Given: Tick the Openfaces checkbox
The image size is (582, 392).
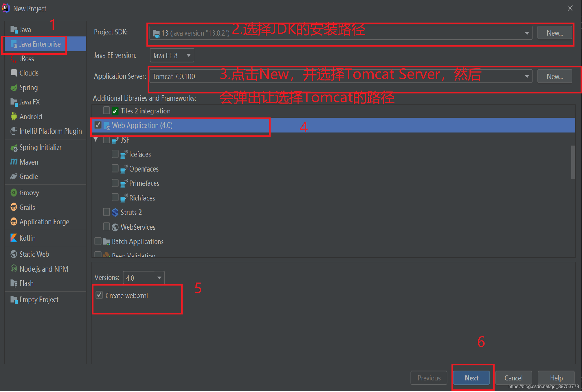Looking at the screenshot, I should tap(115, 168).
